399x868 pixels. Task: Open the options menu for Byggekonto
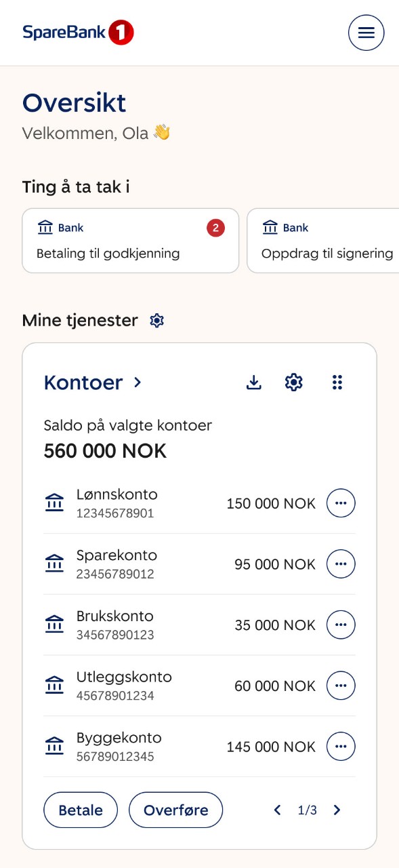point(341,746)
